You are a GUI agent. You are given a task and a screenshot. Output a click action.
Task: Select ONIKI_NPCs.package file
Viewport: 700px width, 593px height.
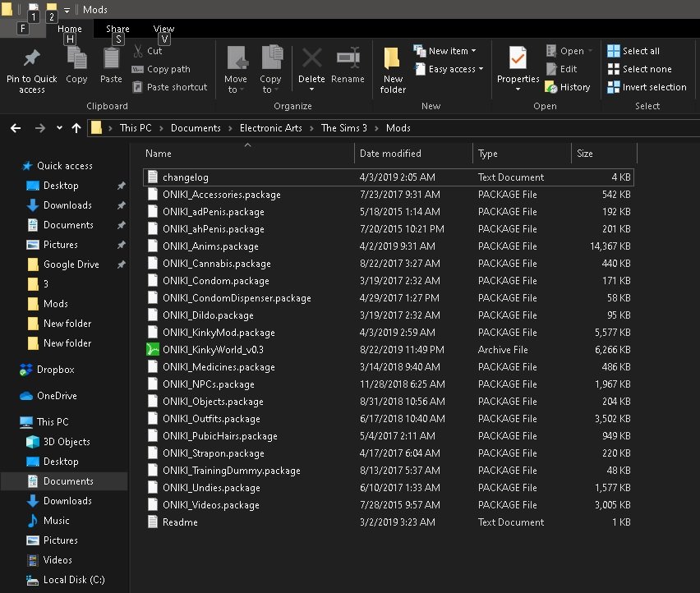click(389, 384)
